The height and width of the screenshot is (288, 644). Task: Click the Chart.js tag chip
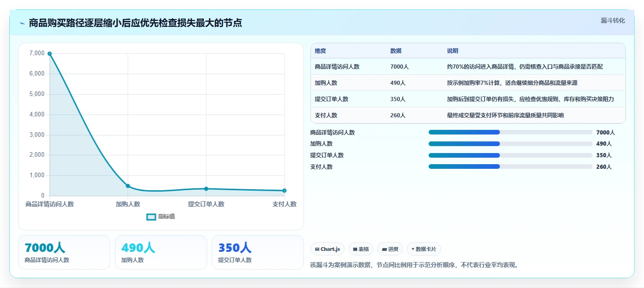[327, 249]
